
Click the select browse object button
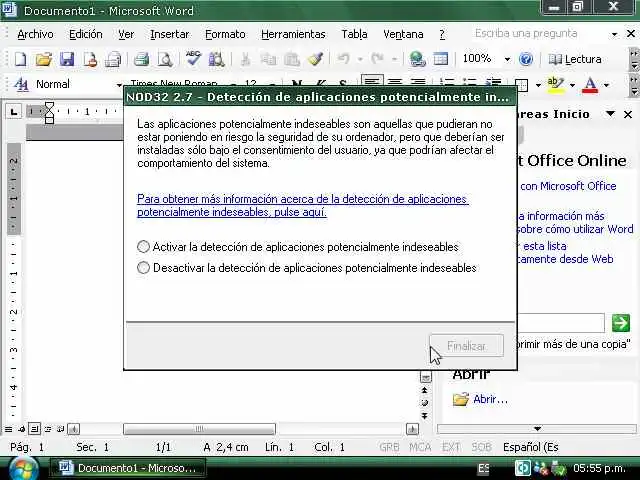(x=424, y=403)
